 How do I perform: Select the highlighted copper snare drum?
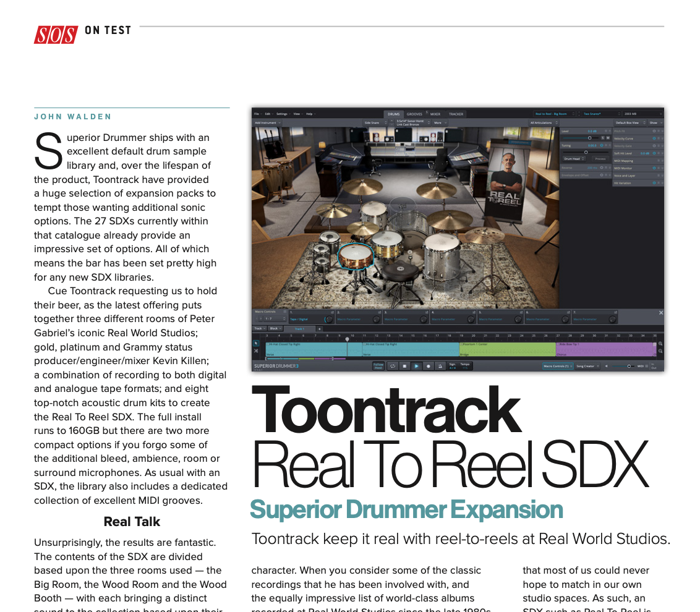point(356,255)
